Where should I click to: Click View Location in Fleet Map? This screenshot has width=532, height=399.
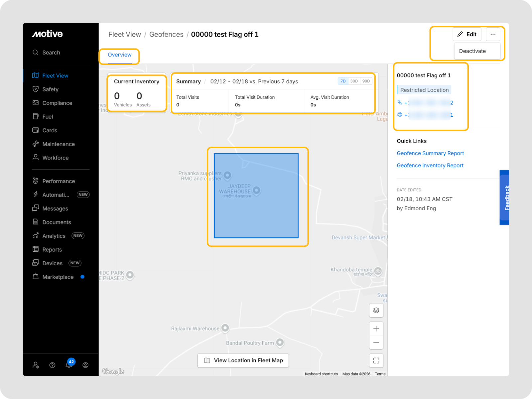point(243,360)
